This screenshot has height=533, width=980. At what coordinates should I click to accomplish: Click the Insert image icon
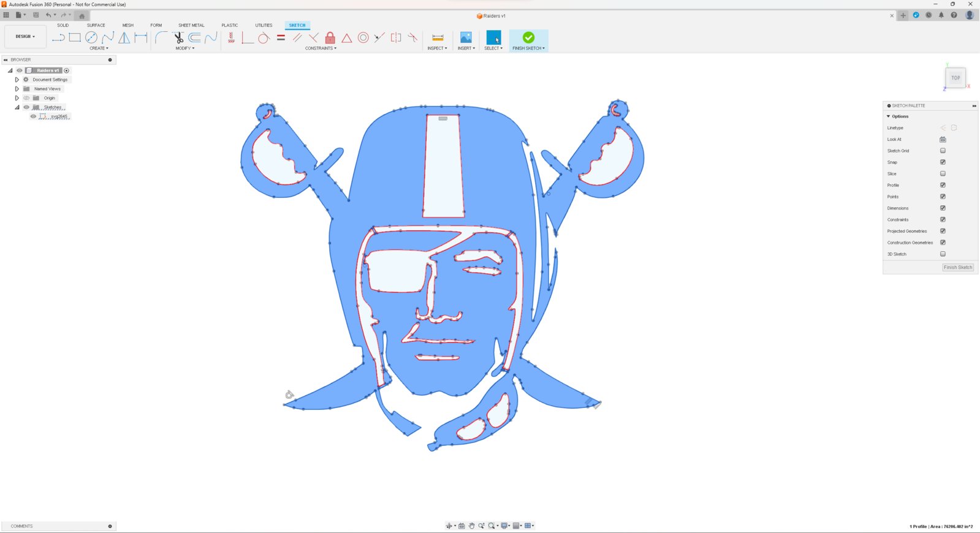point(466,37)
